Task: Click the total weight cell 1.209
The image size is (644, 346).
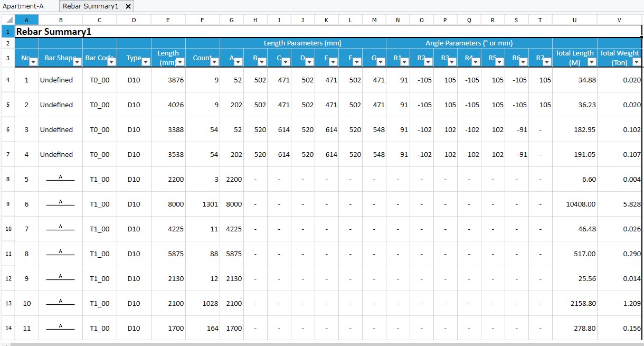Action: point(619,303)
